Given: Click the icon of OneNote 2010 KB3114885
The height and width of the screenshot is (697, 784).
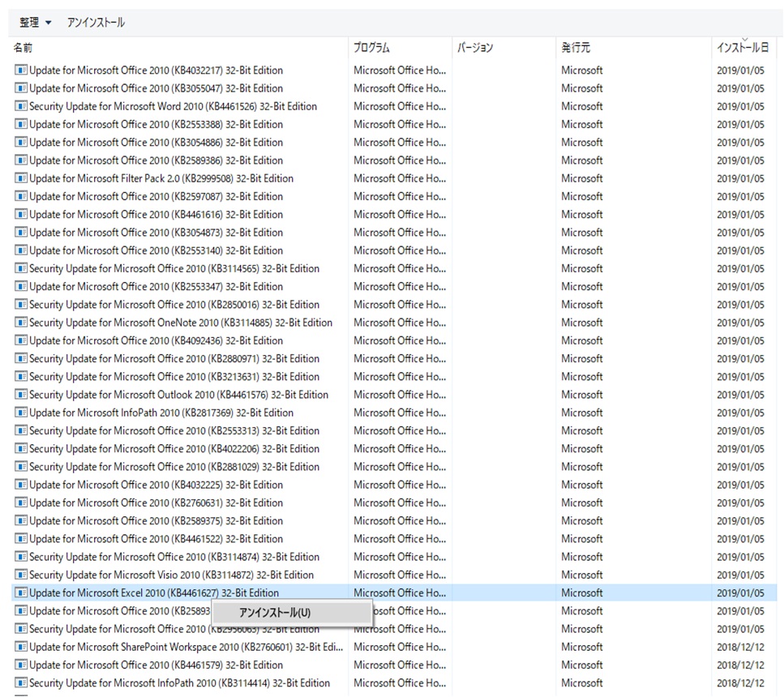Looking at the screenshot, I should click(x=21, y=322).
